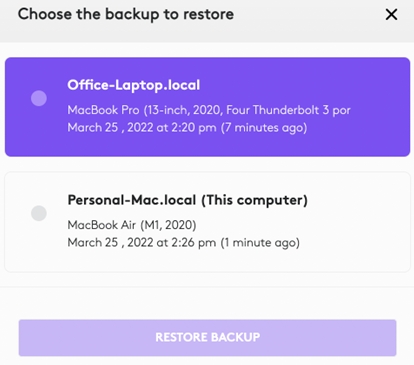The height and width of the screenshot is (365, 414).
Task: Close the backup restore dialog
Action: 391,14
